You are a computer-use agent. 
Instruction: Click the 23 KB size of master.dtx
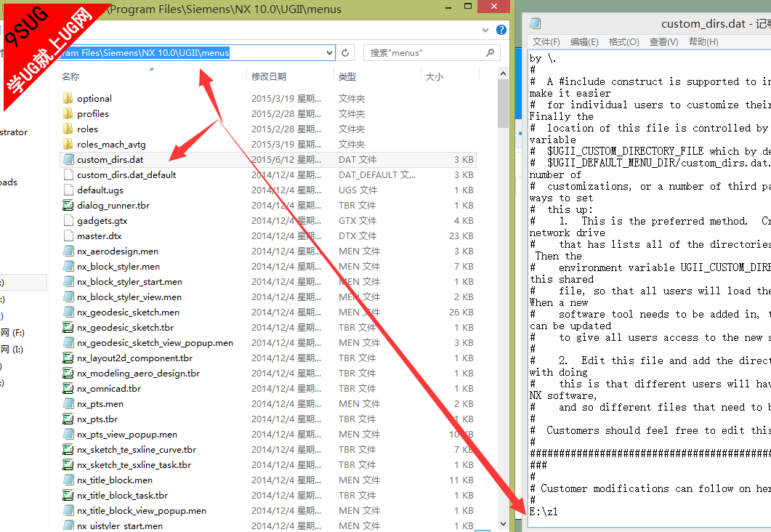[461, 235]
